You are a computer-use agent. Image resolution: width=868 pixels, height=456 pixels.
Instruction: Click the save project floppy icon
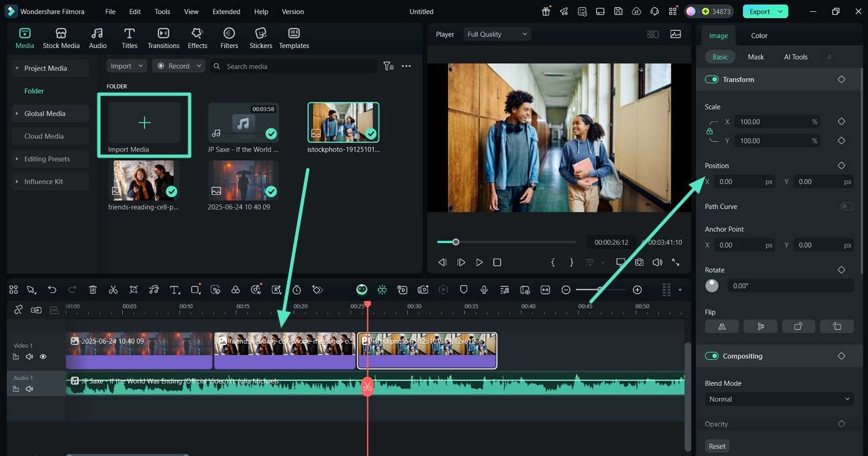618,11
